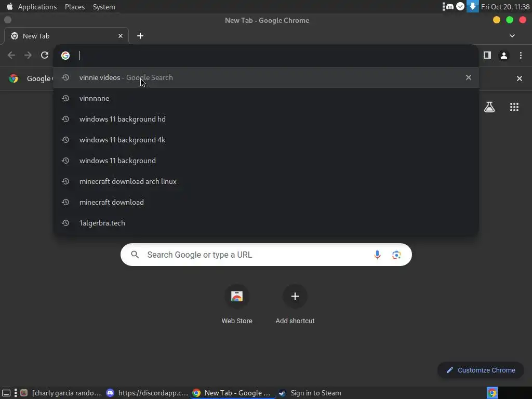Open the Search Labs flask icon

tap(489, 107)
